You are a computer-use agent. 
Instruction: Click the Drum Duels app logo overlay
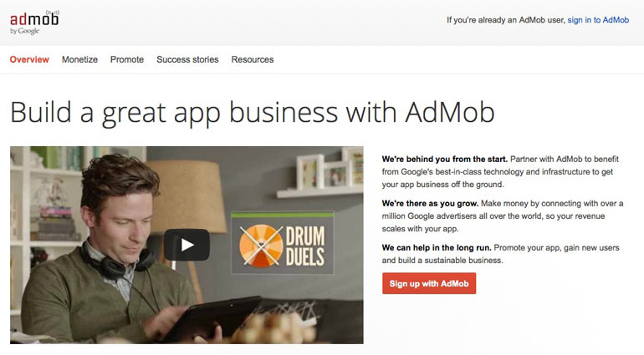(283, 243)
